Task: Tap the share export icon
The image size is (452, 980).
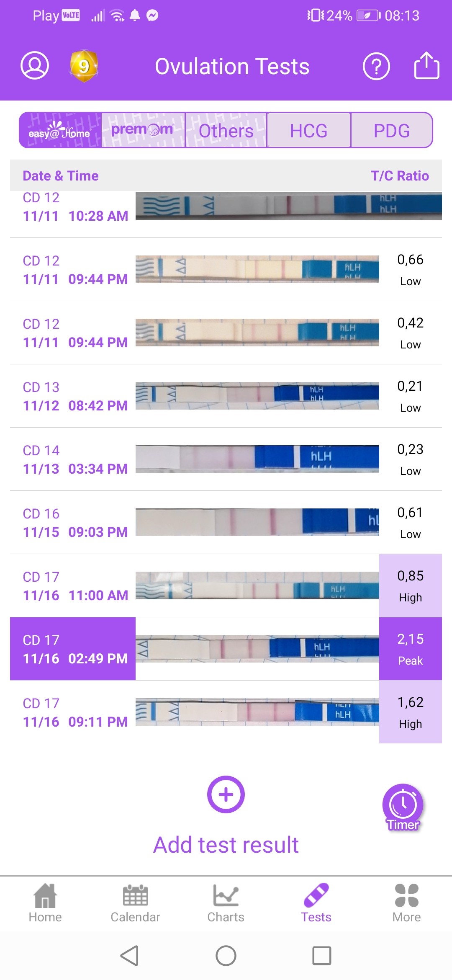Action: (x=426, y=65)
